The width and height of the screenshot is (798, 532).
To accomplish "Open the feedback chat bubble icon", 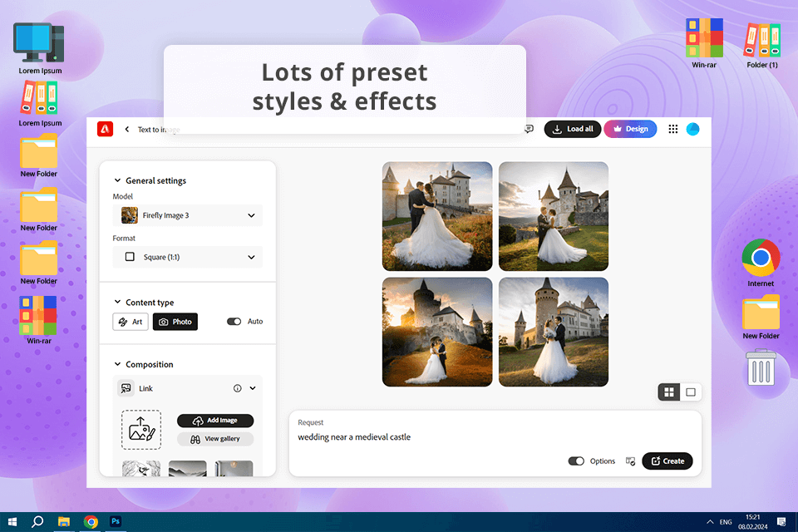I will pos(529,129).
